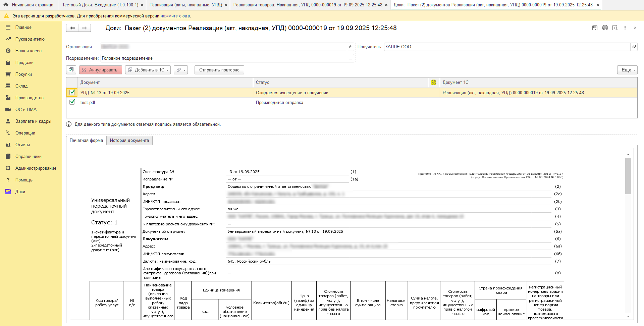The image size is (644, 326).
Task: Click the save document icon
Action: 595,28
